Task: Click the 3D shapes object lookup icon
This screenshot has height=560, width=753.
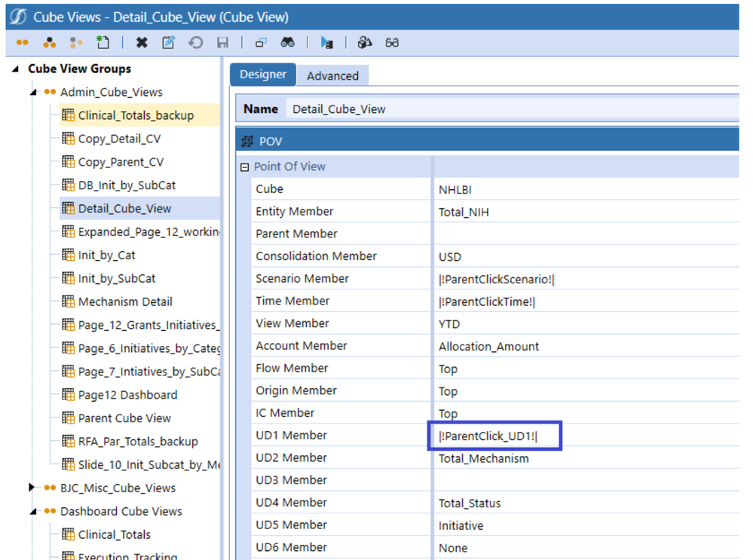Action: coord(365,43)
